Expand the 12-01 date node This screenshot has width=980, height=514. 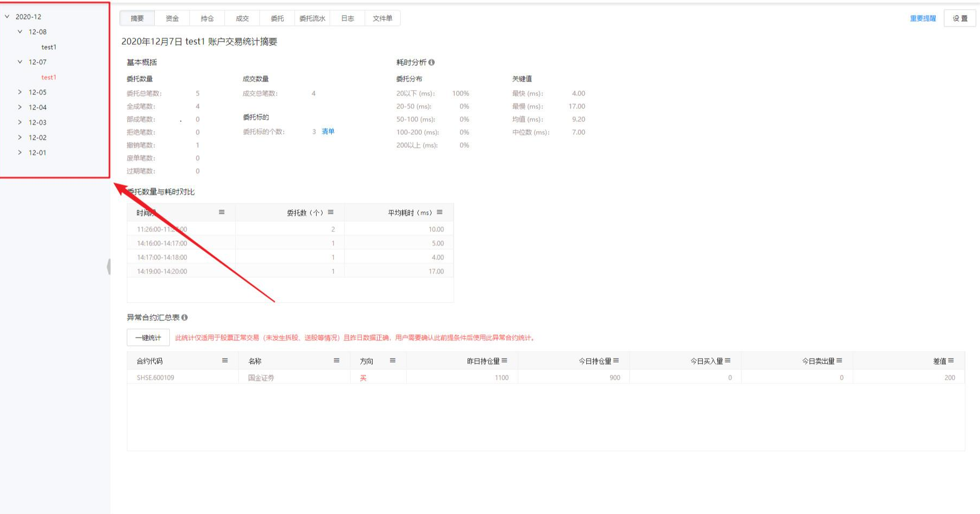(20, 153)
